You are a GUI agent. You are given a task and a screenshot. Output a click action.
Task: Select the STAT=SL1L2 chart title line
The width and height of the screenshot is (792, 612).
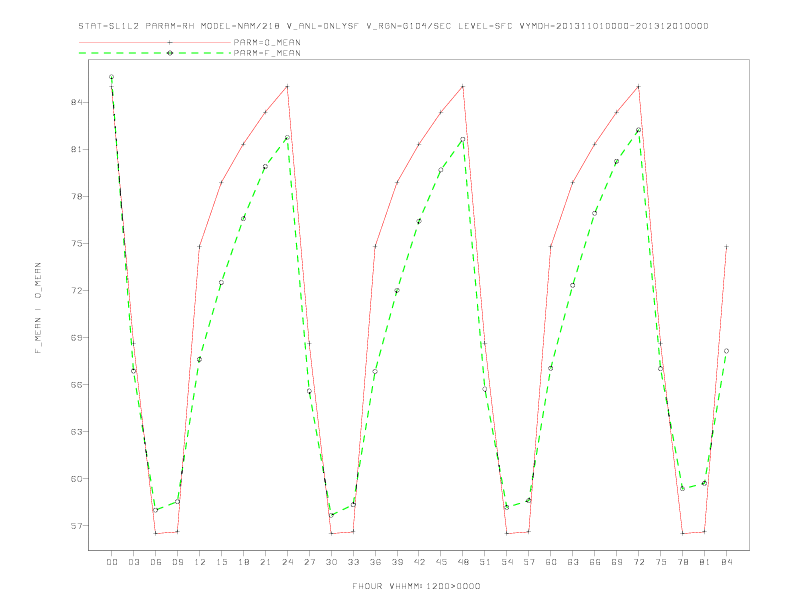(x=393, y=26)
